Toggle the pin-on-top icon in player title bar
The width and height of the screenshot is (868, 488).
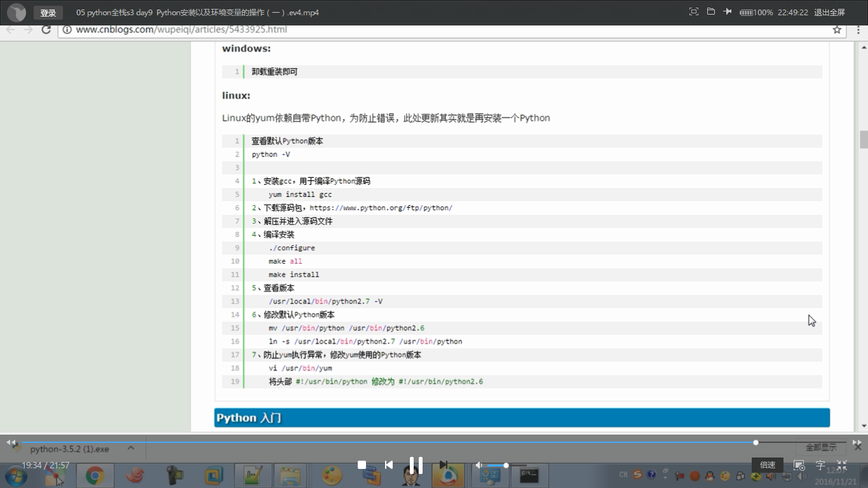[x=728, y=12]
